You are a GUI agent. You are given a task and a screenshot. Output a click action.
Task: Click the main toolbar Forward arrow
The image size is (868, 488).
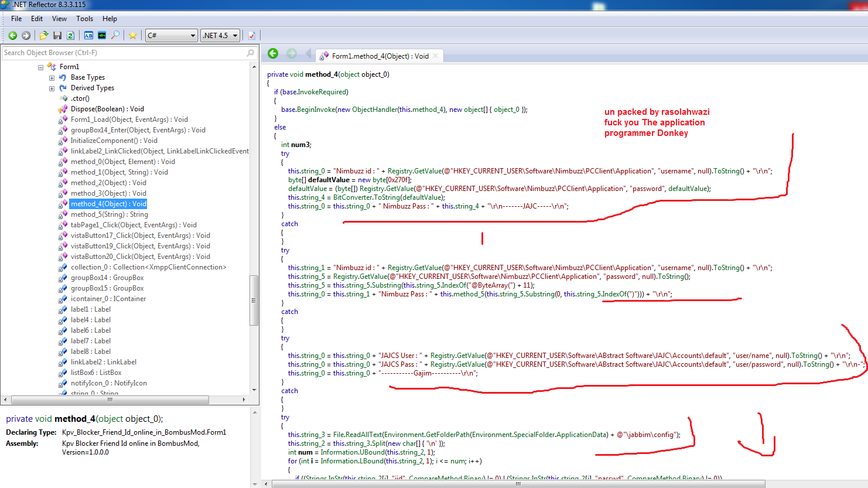[26, 36]
